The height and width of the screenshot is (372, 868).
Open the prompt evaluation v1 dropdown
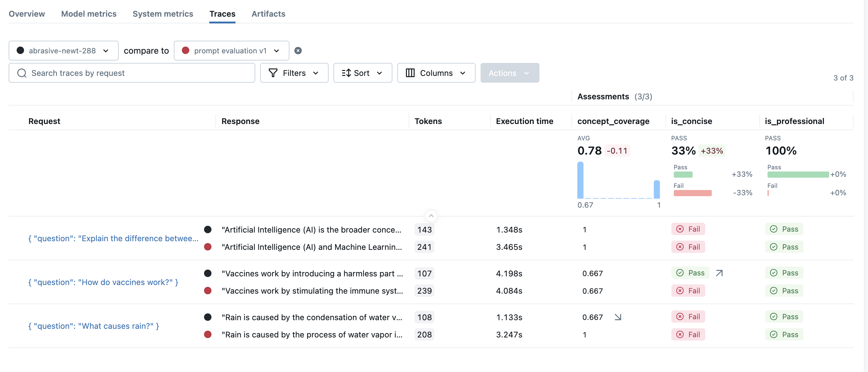click(231, 51)
